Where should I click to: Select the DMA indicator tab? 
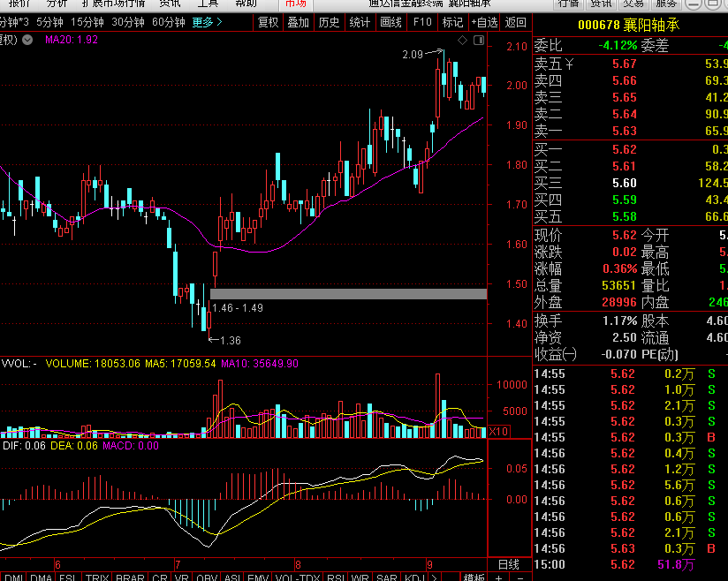coord(41,577)
